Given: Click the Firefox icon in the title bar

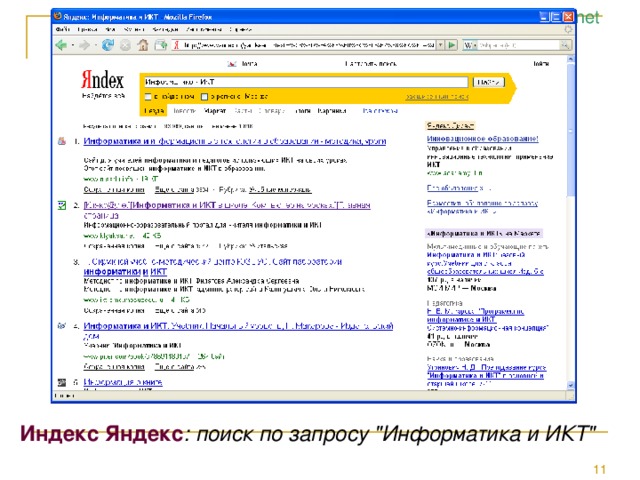Looking at the screenshot, I should [58, 16].
